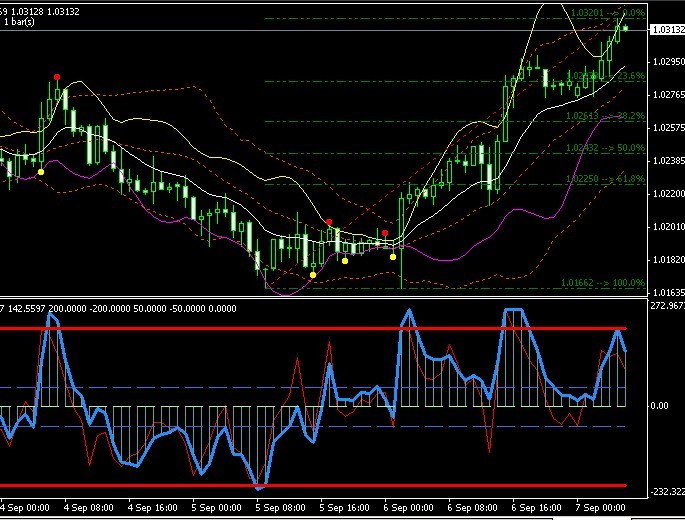Select the yellow dot at 6 Sep 00:00
Viewport: 685px width, 520px height.
(x=393, y=257)
